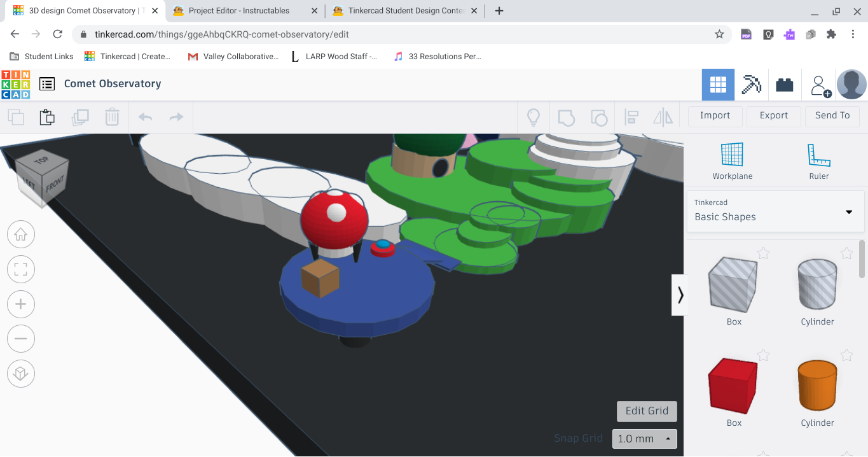Expand the collapsed side panel chevron
This screenshot has height=457, width=868.
[680, 295]
